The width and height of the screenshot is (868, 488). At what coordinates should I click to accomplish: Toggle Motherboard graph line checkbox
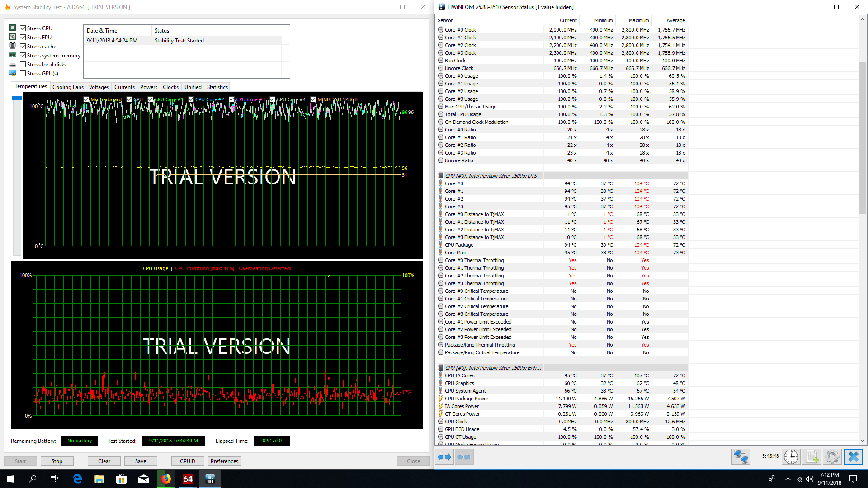click(86, 99)
